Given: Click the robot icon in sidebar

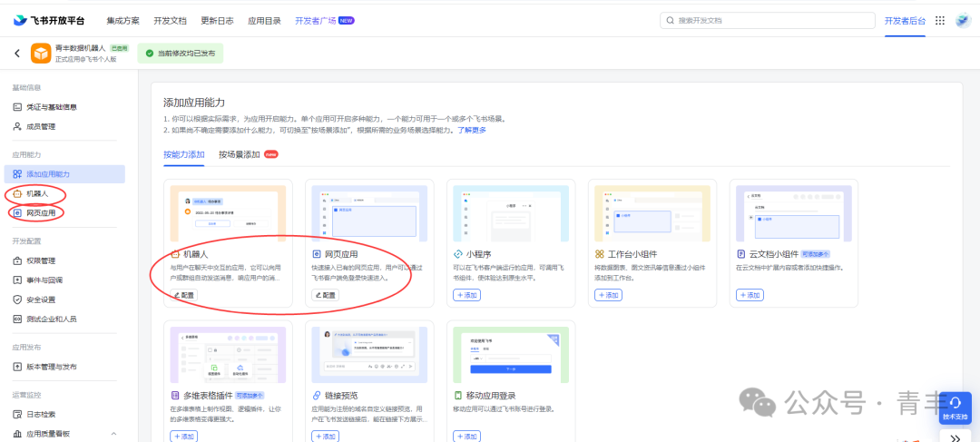Looking at the screenshot, I should click(x=17, y=194).
